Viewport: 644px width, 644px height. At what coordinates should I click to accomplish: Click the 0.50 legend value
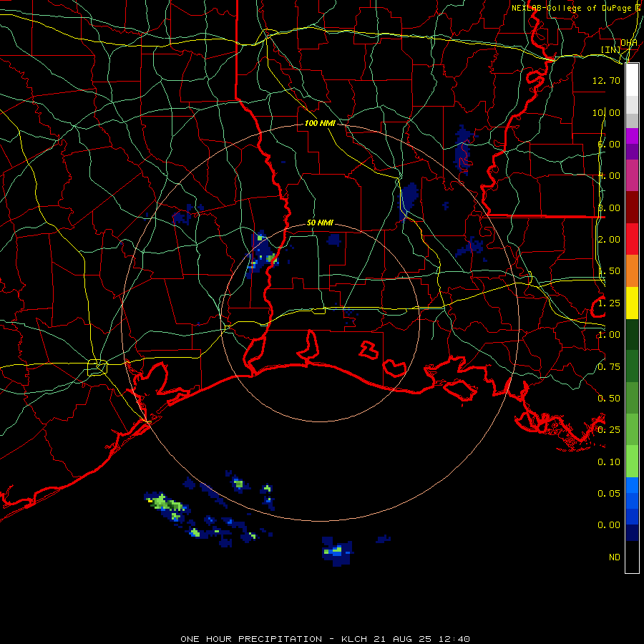click(x=609, y=399)
